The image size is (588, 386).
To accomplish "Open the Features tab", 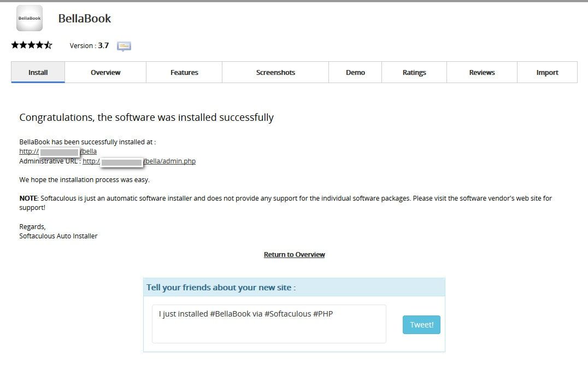I will point(184,72).
